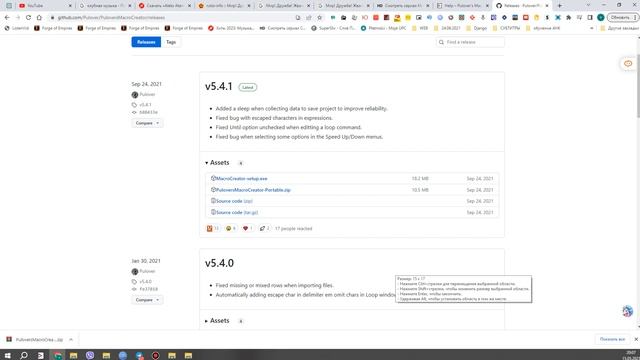Click the Latest release badge
Screen dimensions: 640x360
[x=248, y=87]
